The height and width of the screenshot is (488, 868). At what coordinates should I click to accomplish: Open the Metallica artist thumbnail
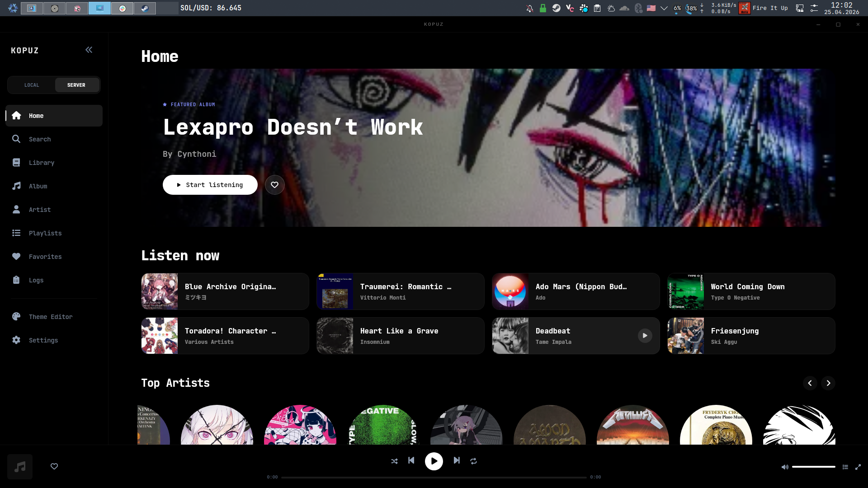coord(633,425)
